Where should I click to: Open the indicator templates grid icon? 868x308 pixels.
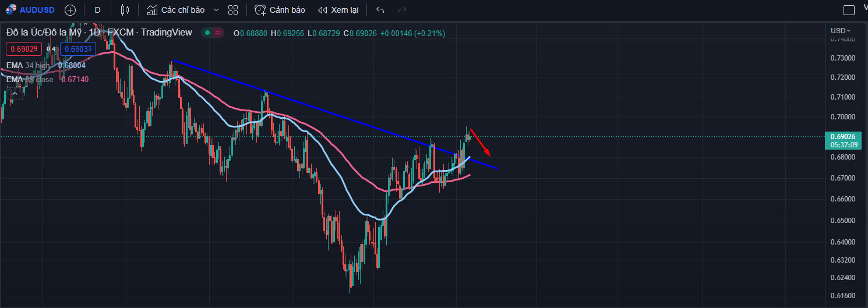click(x=233, y=10)
